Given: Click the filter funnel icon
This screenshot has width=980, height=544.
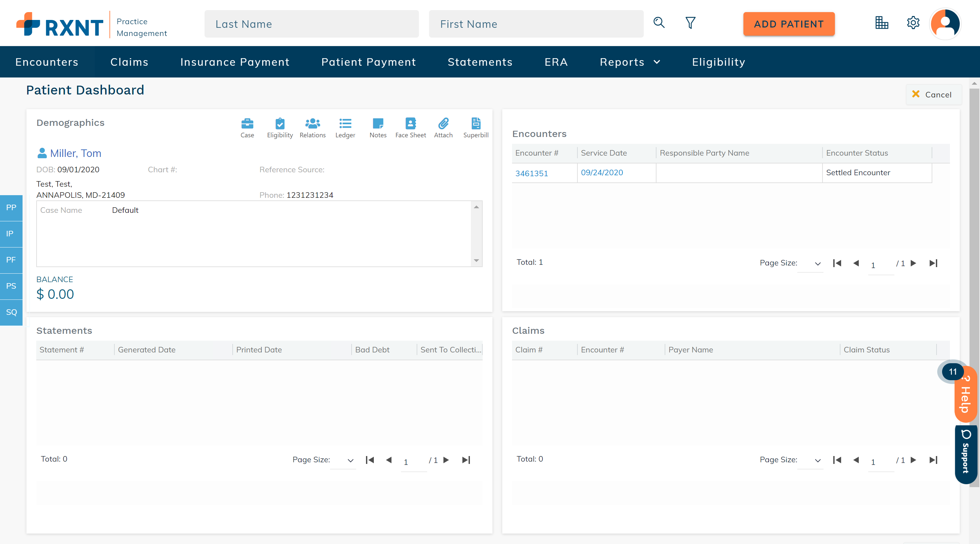Looking at the screenshot, I should (690, 23).
